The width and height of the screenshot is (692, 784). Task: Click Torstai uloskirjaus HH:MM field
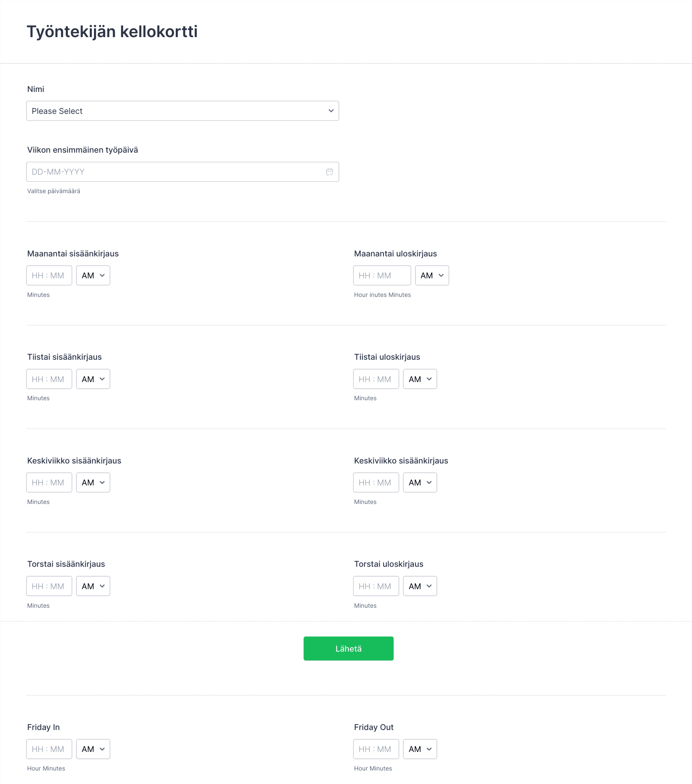coord(376,586)
